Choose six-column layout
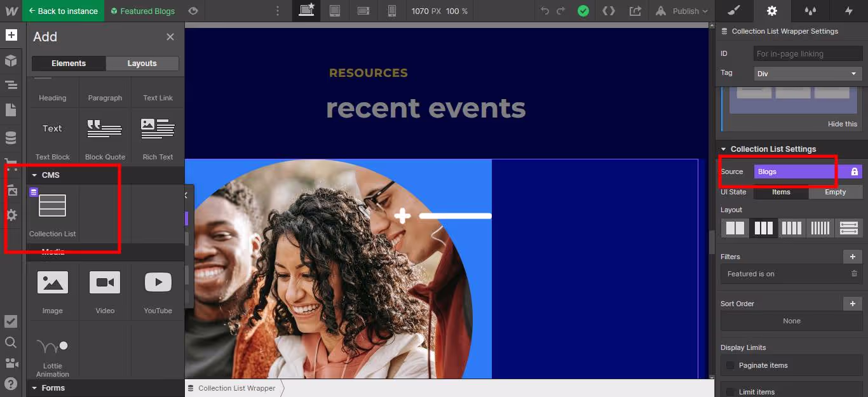 tap(820, 228)
